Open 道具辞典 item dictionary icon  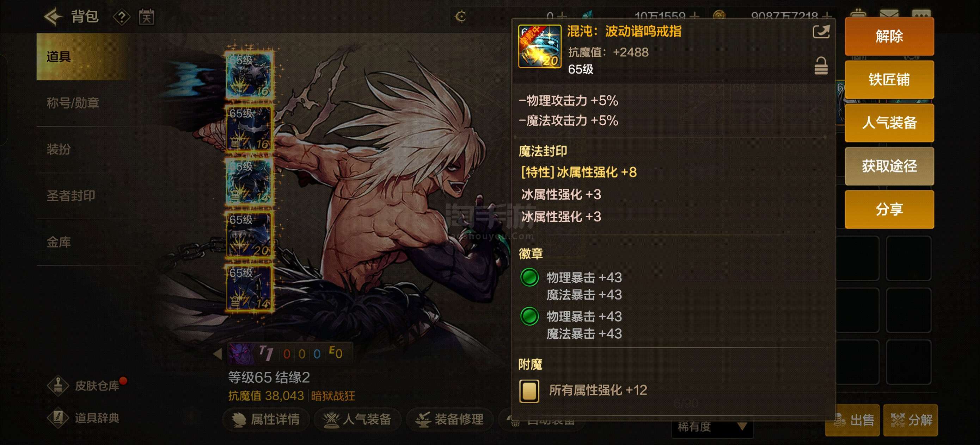58,418
